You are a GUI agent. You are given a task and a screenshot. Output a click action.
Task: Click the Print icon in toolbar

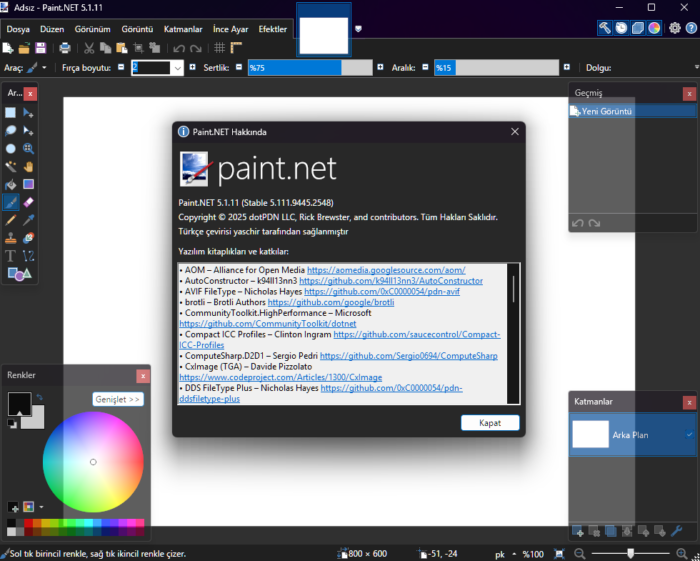[x=65, y=48]
